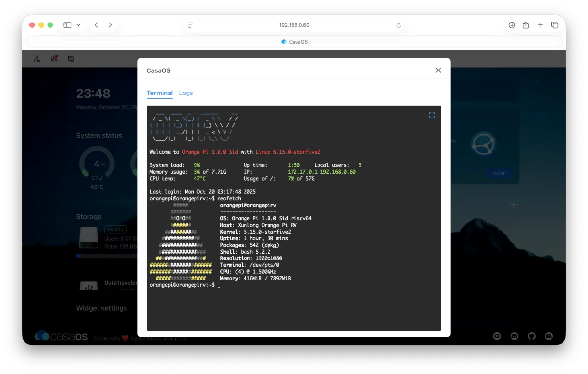Open the CasaOS account profile icon
Viewport: 588px width, 374px height.
tap(37, 59)
